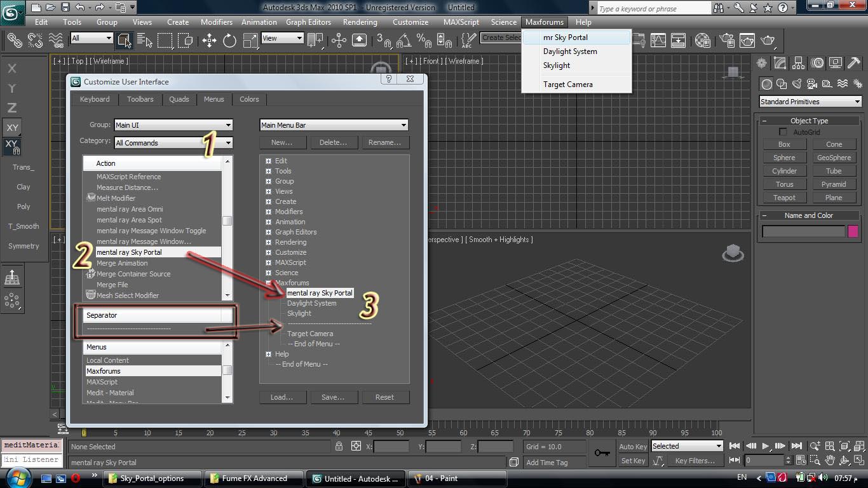
Task: Select the Cameras category in Create panel
Action: tap(812, 84)
